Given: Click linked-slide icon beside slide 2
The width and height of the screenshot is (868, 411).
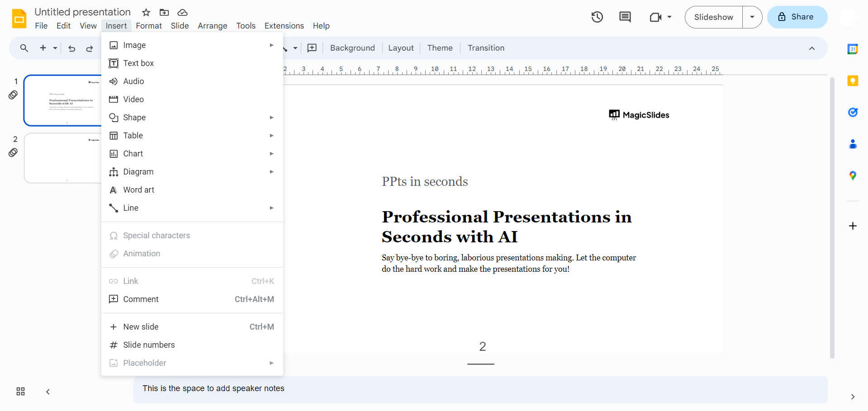Looking at the screenshot, I should [13, 152].
